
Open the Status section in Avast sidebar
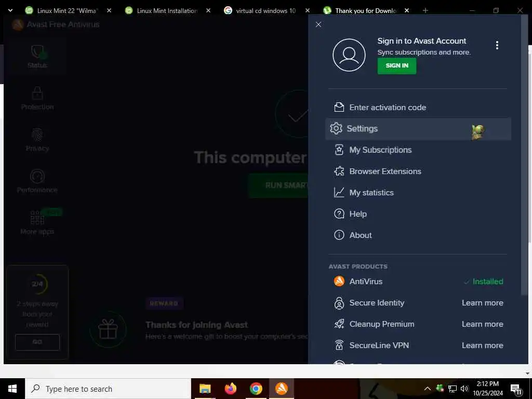click(x=37, y=56)
